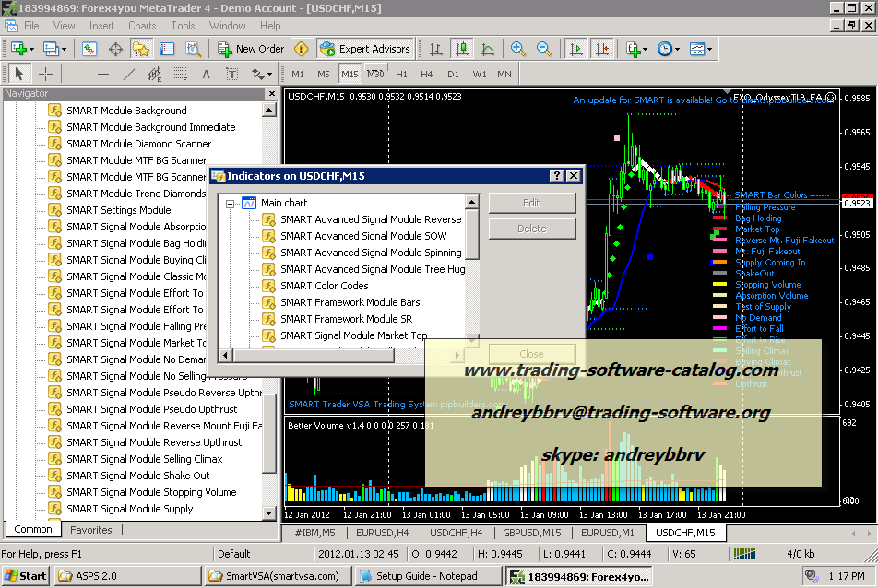
Task: Switch chart to candlesticks view
Action: [461, 49]
